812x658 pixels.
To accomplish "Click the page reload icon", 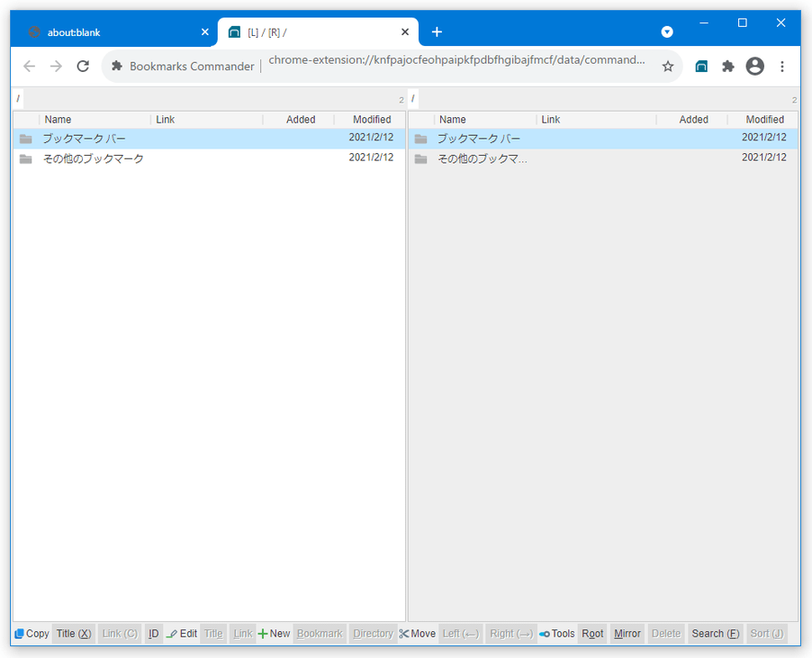I will point(83,66).
